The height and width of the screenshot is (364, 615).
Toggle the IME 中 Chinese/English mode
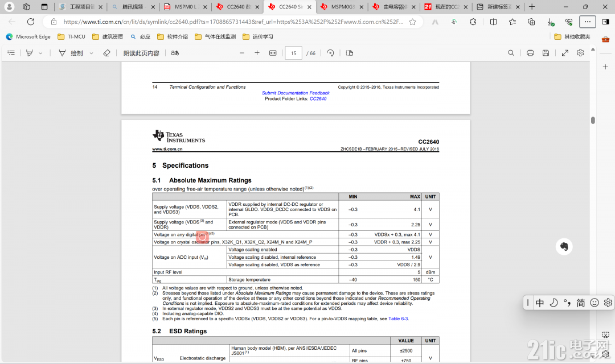coord(540,303)
